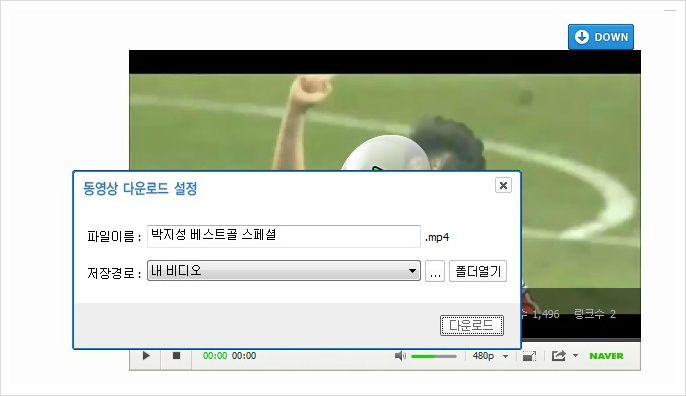Click the .mp4 extension text

pos(437,237)
